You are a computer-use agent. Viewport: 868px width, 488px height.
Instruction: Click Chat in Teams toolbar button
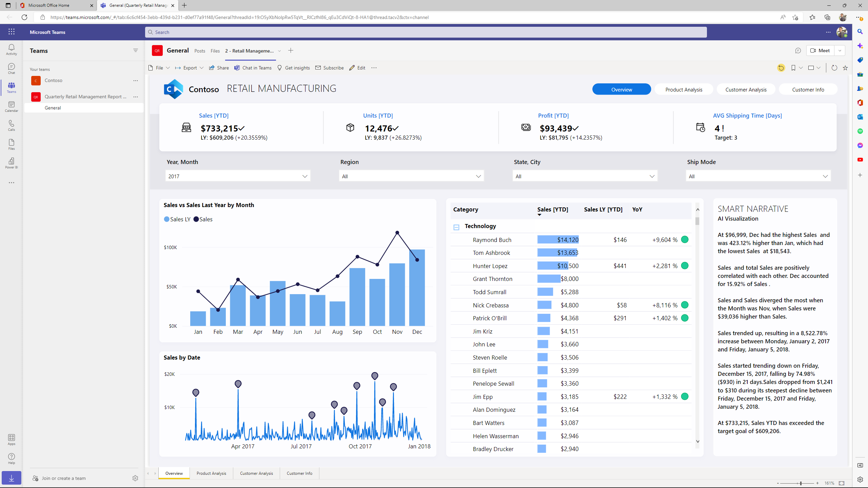click(x=253, y=68)
